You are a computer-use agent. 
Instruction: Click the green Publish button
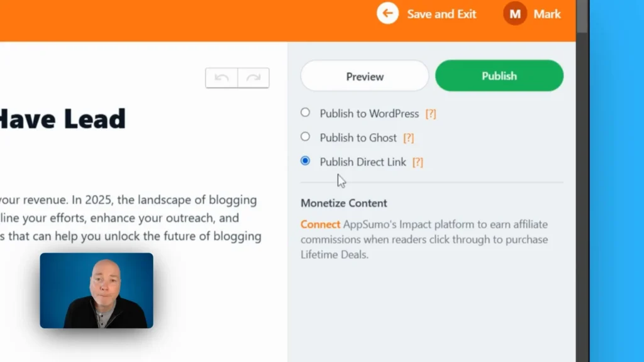499,76
